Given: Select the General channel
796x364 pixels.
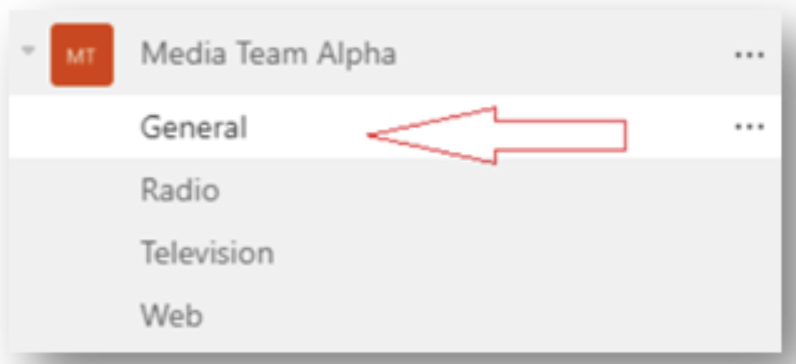Looking at the screenshot, I should (194, 127).
